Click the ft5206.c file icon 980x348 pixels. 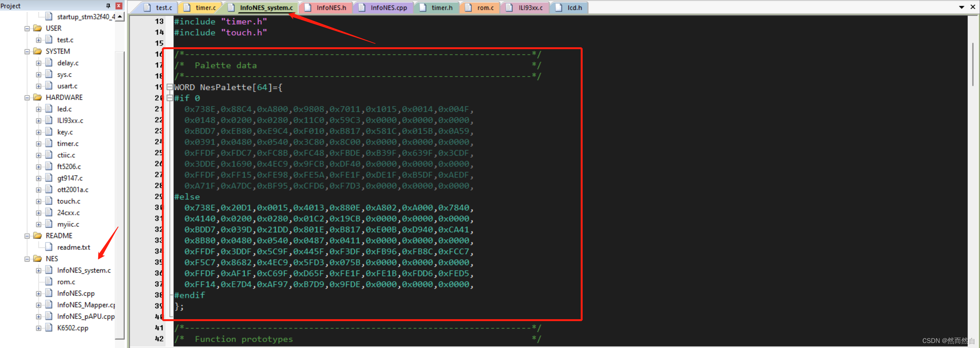tap(49, 166)
